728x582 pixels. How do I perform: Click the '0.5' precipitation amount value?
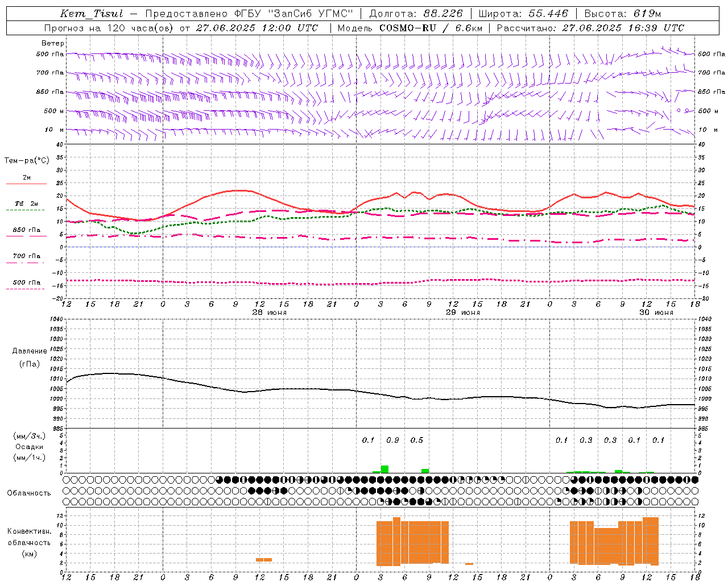(417, 440)
